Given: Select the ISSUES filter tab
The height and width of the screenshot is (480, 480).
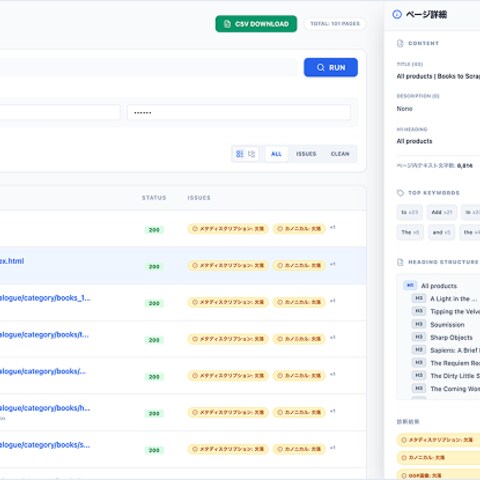Looking at the screenshot, I should pos(306,154).
